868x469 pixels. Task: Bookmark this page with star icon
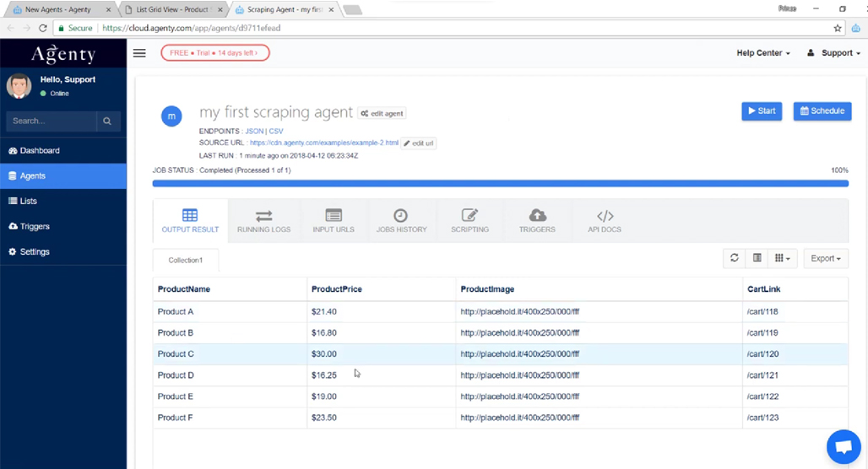pos(838,28)
